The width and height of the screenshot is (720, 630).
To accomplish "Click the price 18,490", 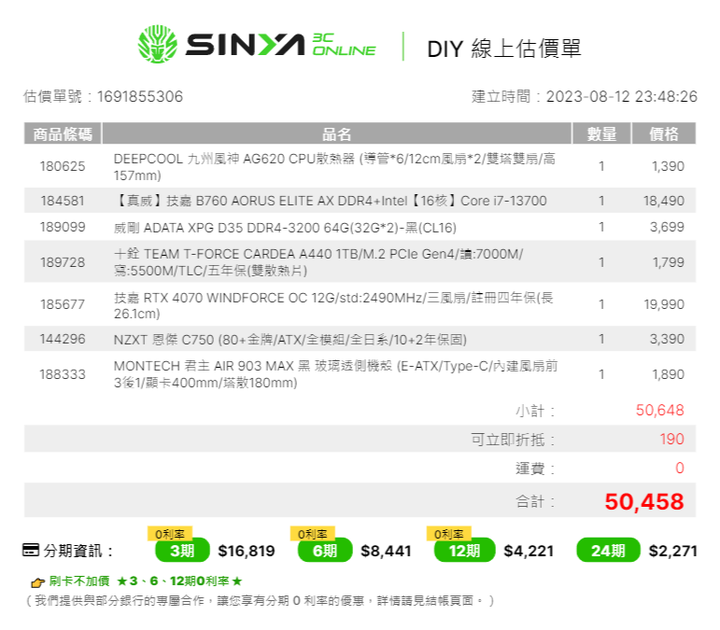I will [664, 201].
